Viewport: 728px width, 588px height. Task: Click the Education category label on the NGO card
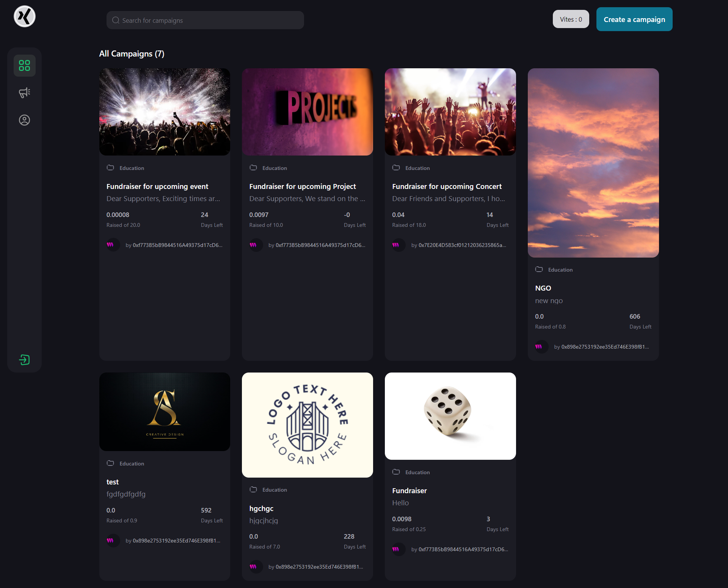coord(560,269)
